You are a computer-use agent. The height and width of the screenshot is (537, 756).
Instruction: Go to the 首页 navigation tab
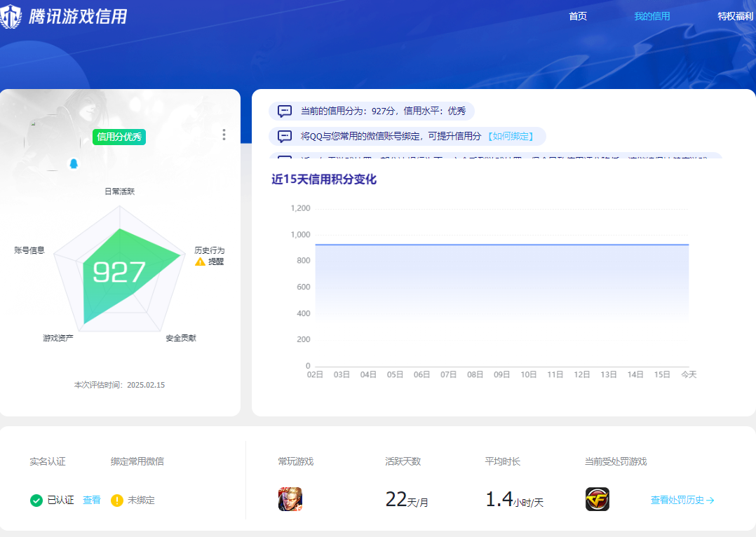coord(578,16)
